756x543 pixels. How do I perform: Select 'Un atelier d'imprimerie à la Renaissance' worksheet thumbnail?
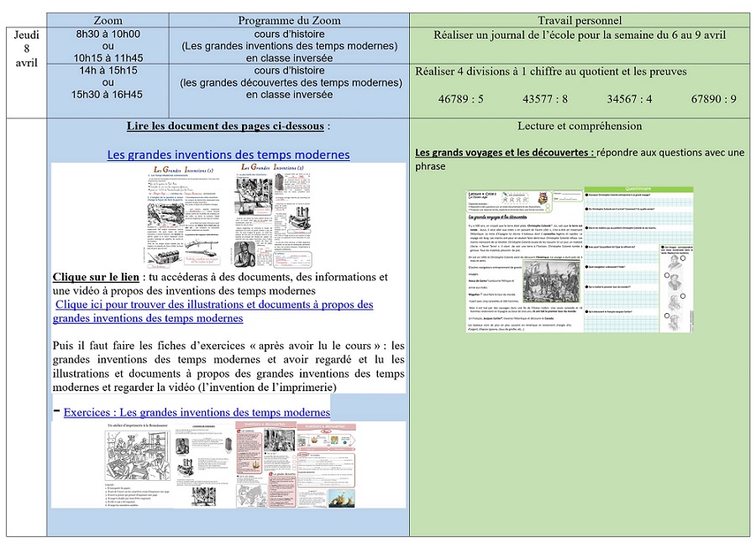pos(138,466)
